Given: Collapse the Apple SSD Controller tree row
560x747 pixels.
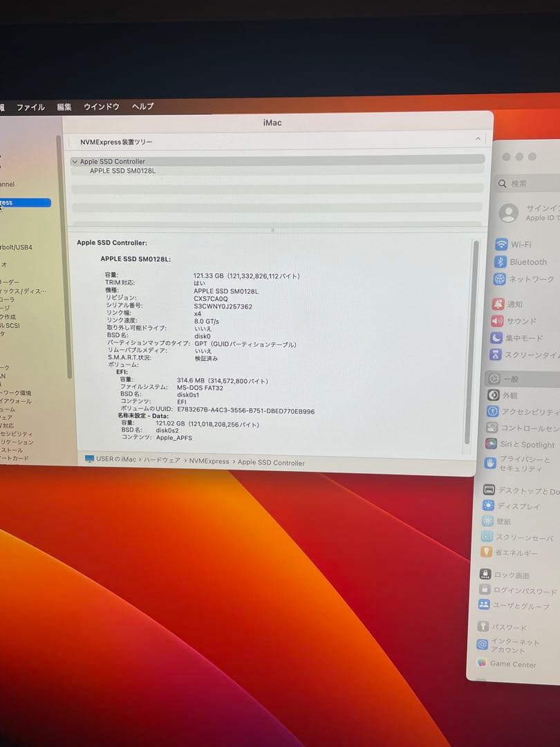Looking at the screenshot, I should (75, 162).
